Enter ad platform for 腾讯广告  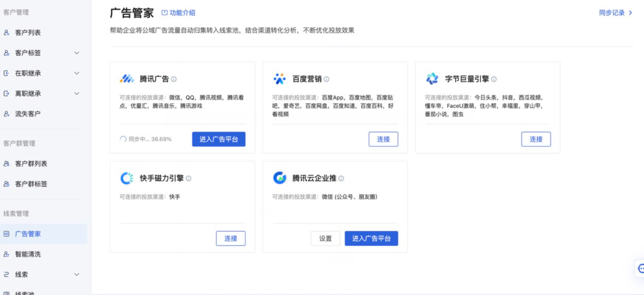click(219, 139)
